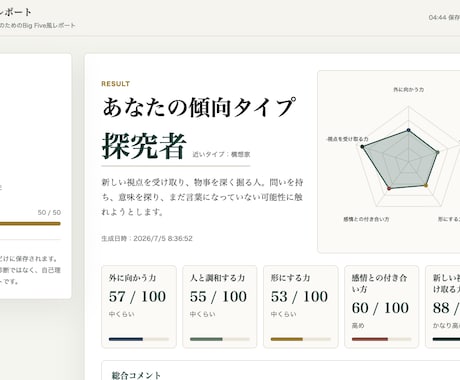
Task: Click the blue data point on radar chart
Action: pos(409,130)
